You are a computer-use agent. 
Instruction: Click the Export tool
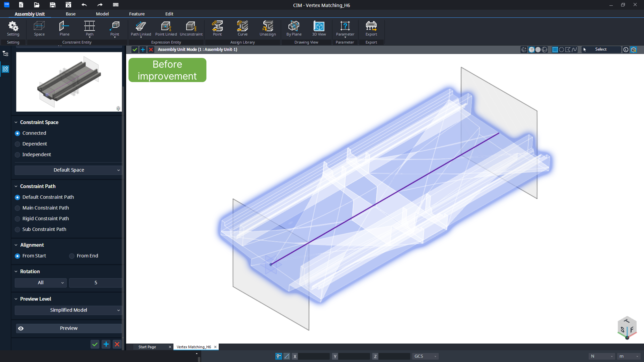371,28
